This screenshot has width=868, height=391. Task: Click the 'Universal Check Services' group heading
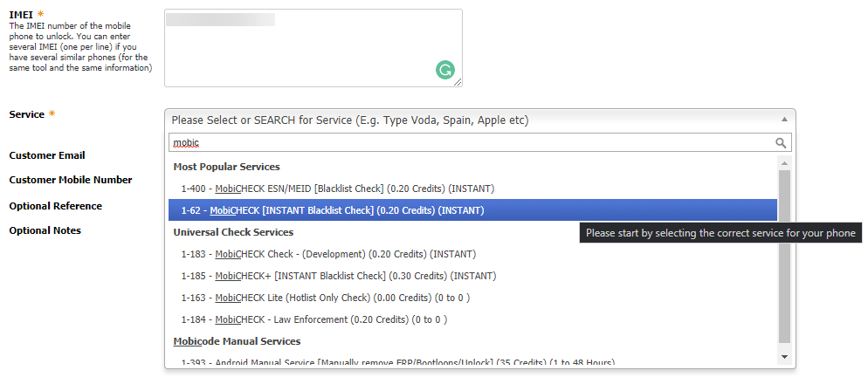233,232
